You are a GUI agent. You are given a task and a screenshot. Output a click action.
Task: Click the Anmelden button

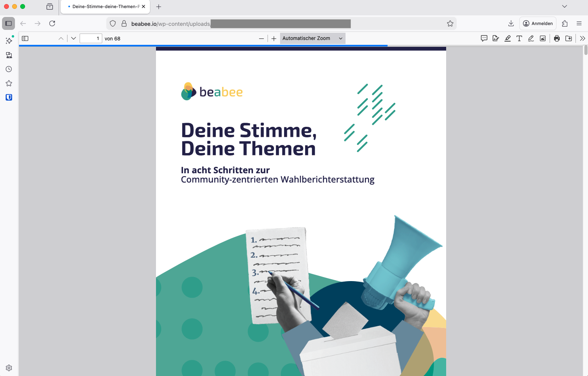[538, 23]
